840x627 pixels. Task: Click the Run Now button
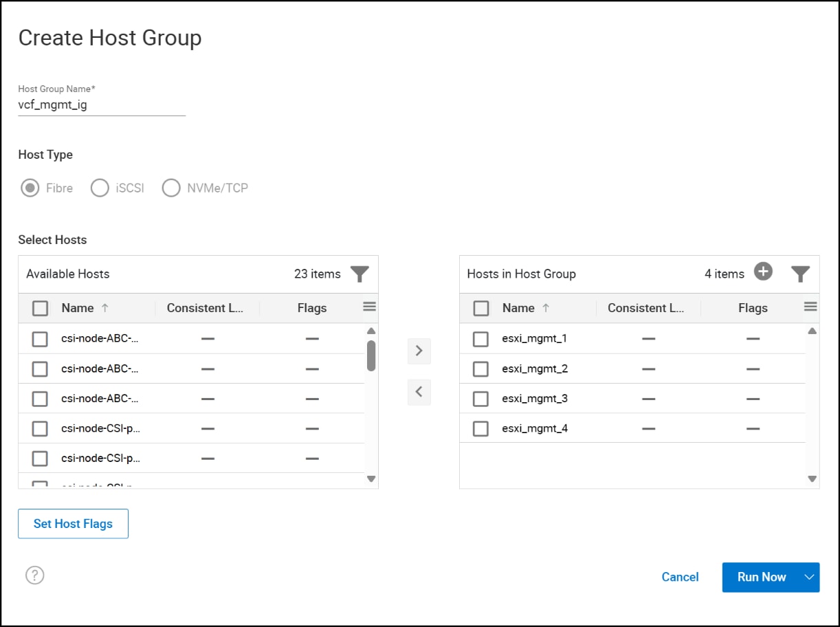[761, 577]
